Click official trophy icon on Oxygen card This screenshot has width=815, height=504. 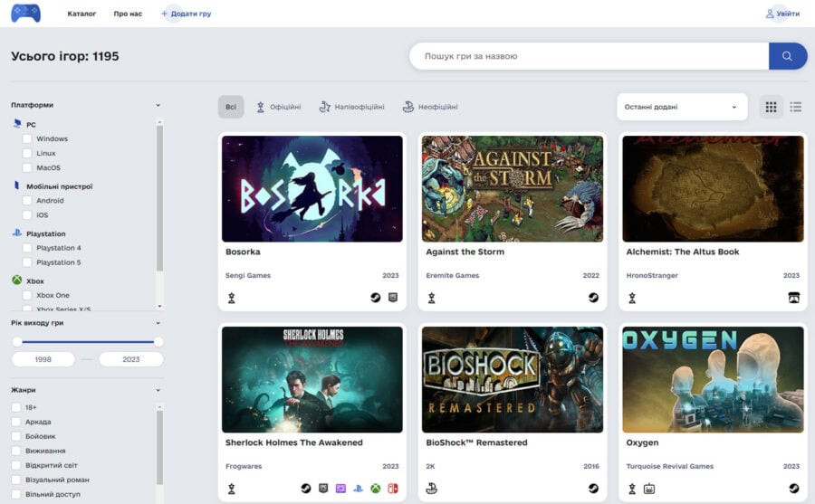(x=632, y=489)
